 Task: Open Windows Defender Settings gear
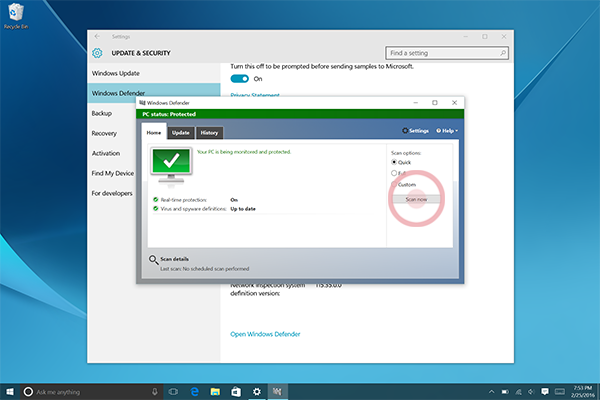415,131
